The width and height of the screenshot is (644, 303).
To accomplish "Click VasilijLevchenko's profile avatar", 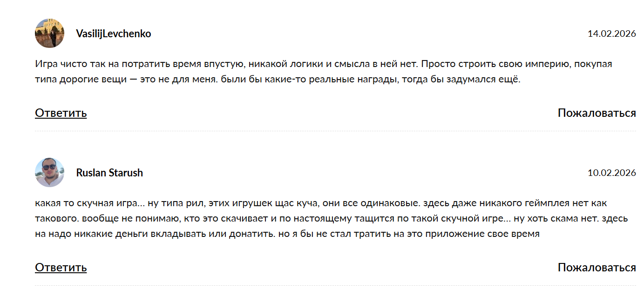I will click(49, 33).
